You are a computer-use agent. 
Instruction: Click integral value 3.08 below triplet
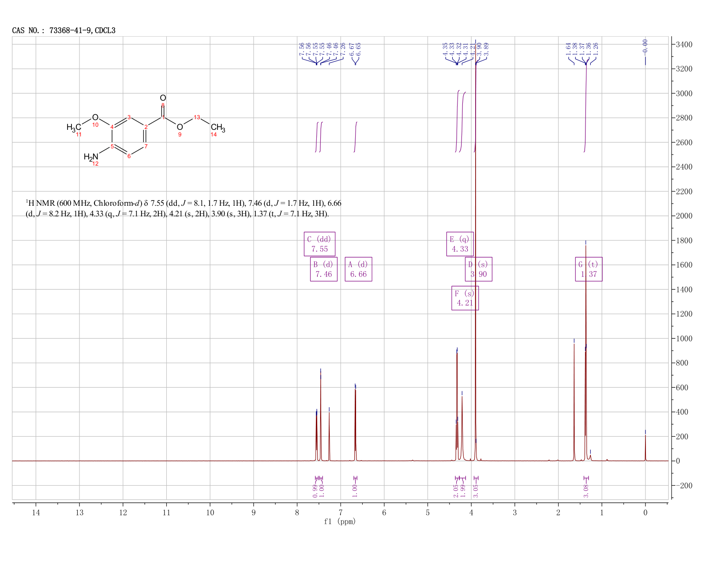586,490
